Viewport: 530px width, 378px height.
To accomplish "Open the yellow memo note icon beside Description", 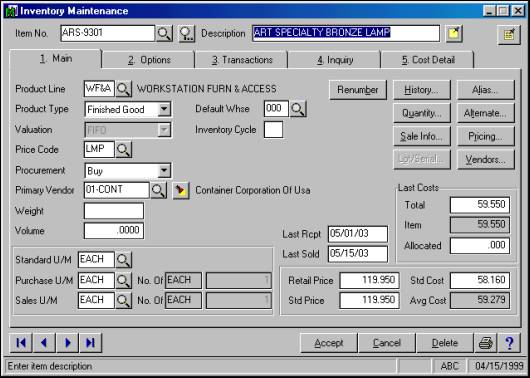I will point(454,34).
